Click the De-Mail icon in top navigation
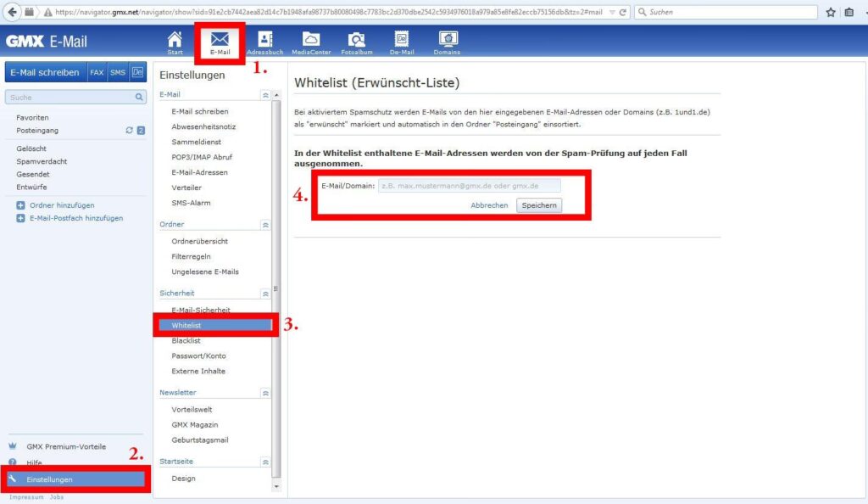 pyautogui.click(x=402, y=40)
